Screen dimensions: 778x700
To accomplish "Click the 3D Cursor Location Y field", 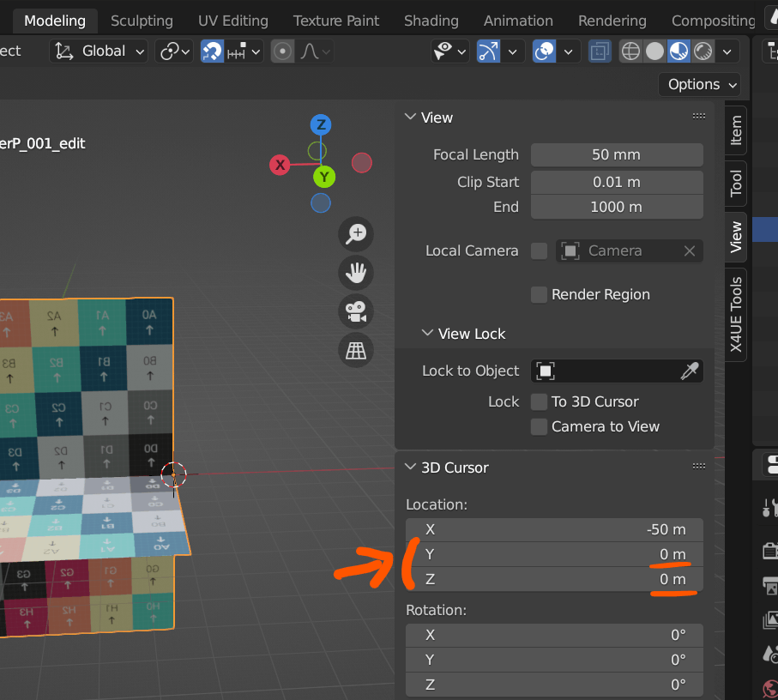I will pyautogui.click(x=554, y=554).
